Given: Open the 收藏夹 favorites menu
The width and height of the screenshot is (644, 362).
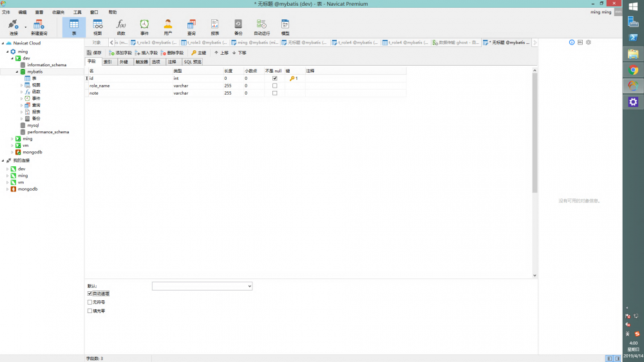Looking at the screenshot, I should tap(59, 12).
